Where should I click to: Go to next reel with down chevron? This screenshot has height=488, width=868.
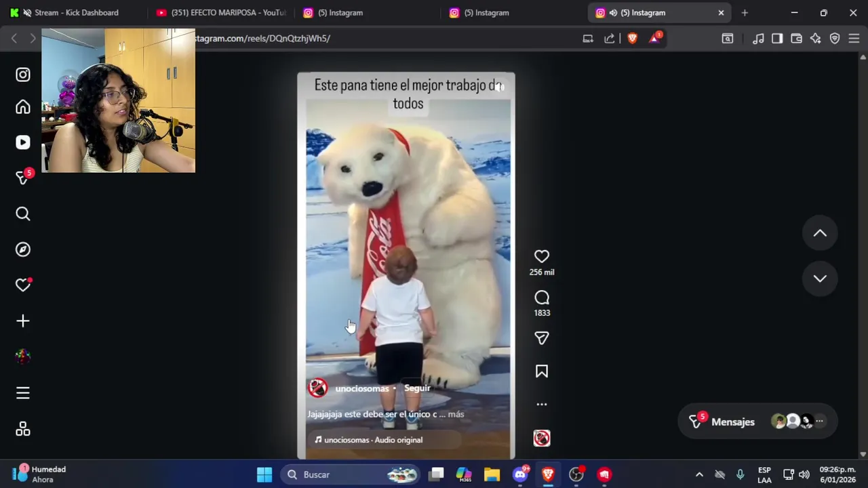(x=820, y=279)
